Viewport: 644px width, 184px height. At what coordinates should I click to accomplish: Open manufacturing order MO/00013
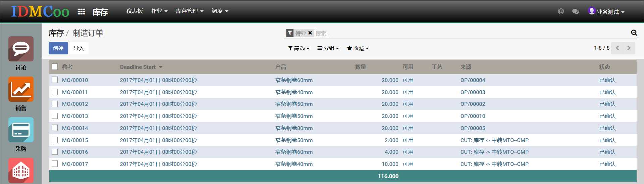(x=75, y=116)
